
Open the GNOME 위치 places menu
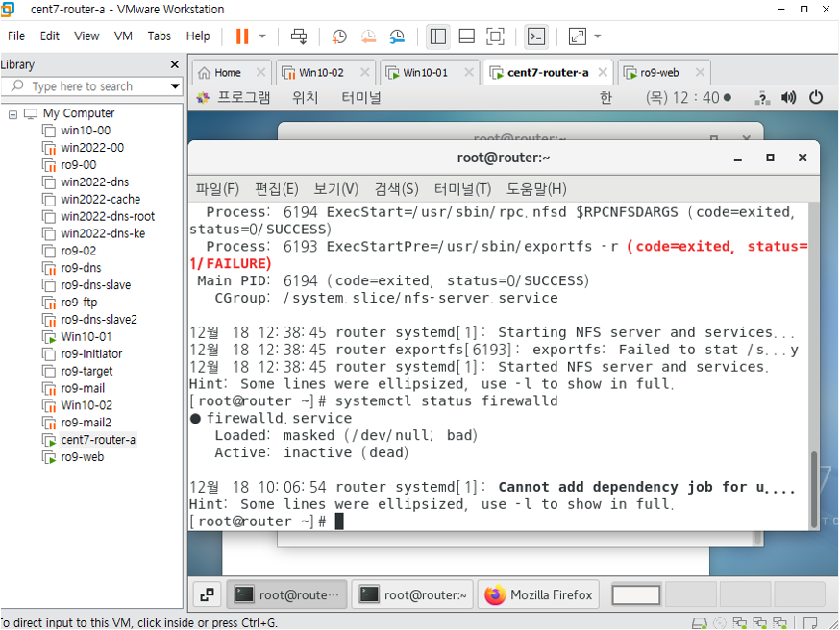click(x=306, y=97)
